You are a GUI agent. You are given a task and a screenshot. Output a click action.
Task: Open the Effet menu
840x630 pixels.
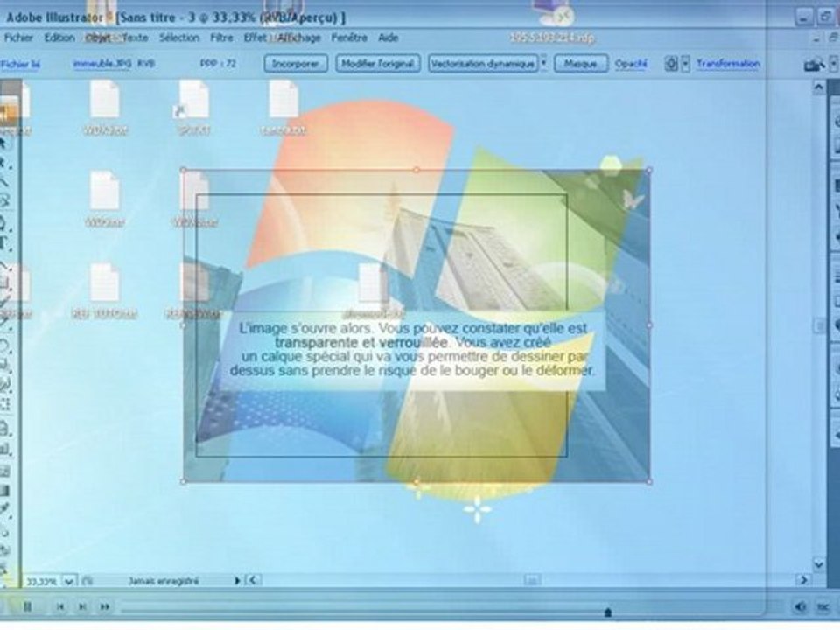[x=255, y=38]
